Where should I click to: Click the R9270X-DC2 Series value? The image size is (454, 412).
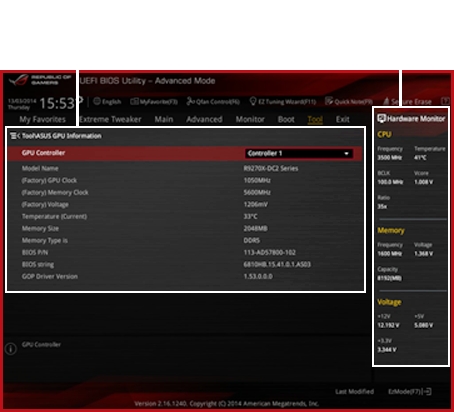pos(271,168)
